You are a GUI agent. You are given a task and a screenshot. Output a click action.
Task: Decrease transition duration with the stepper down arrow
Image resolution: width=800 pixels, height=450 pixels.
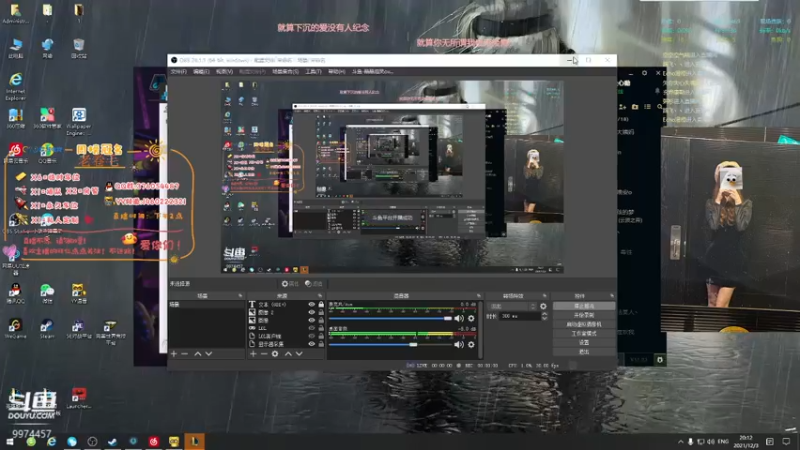point(544,318)
